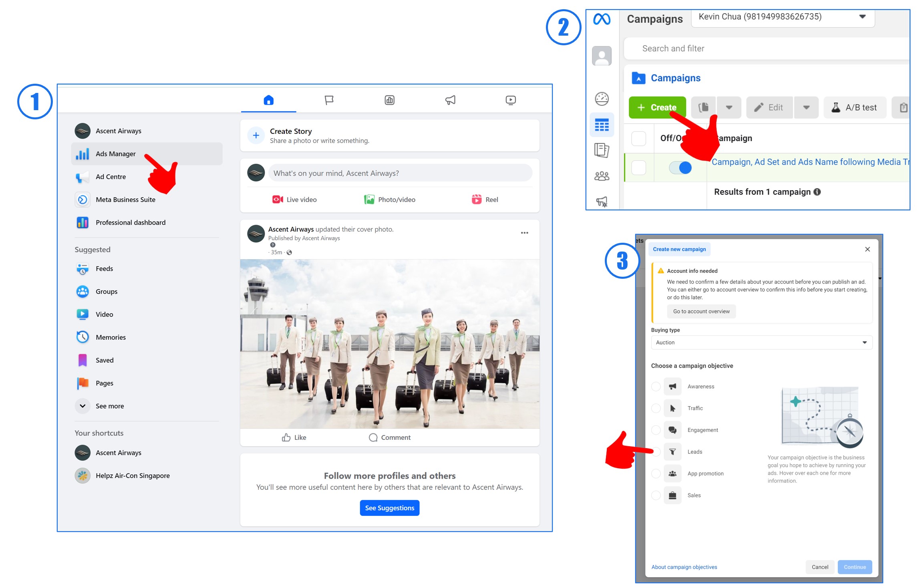Open About campaign objectives link

pyautogui.click(x=684, y=567)
